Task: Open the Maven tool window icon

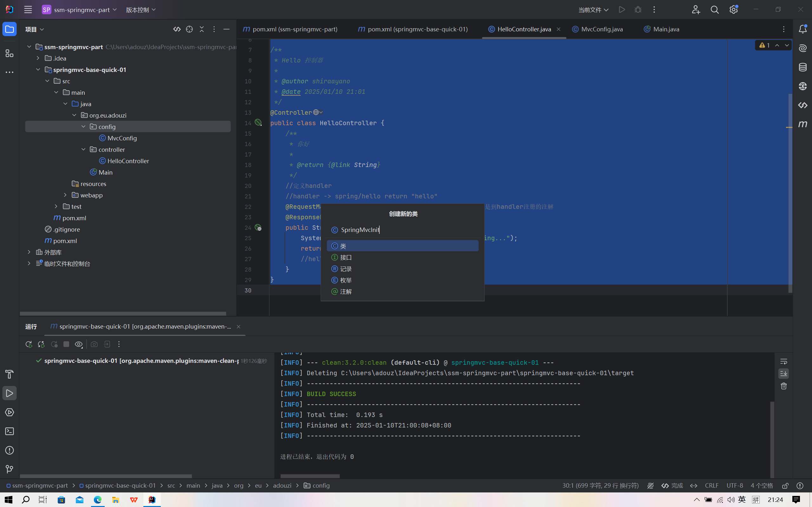Action: pyautogui.click(x=802, y=125)
